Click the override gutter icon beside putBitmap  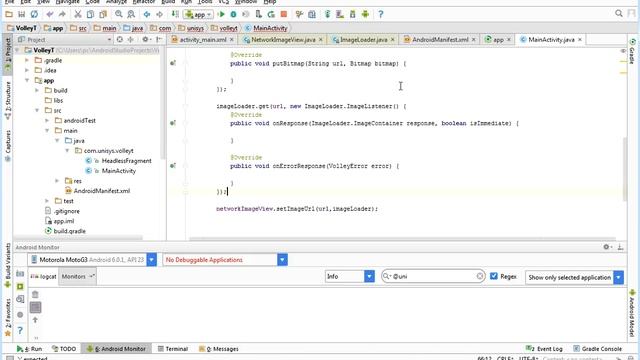click(173, 63)
